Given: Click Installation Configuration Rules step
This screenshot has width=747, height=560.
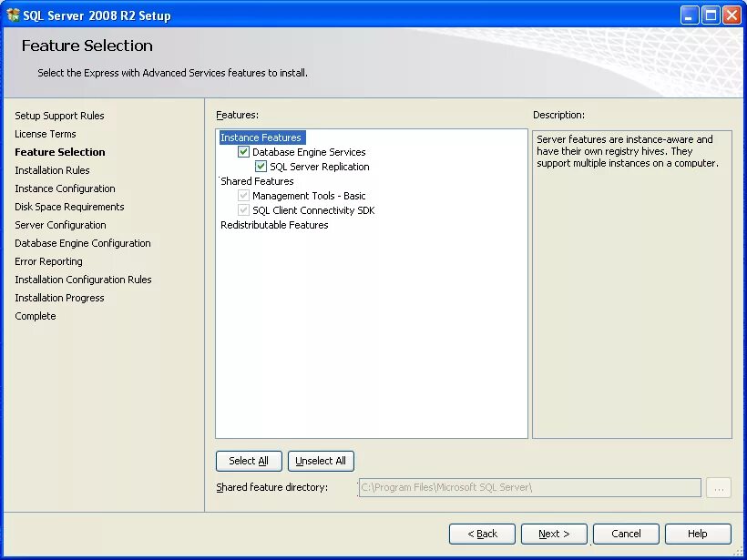Looking at the screenshot, I should pos(84,280).
